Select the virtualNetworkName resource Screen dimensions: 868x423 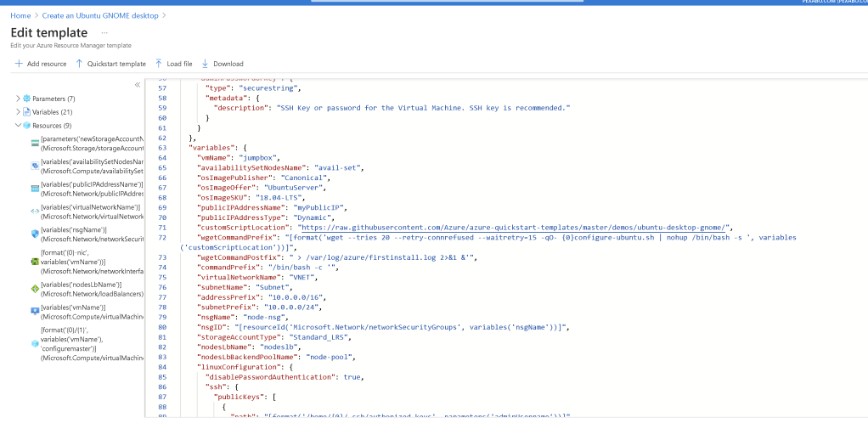pos(92,211)
